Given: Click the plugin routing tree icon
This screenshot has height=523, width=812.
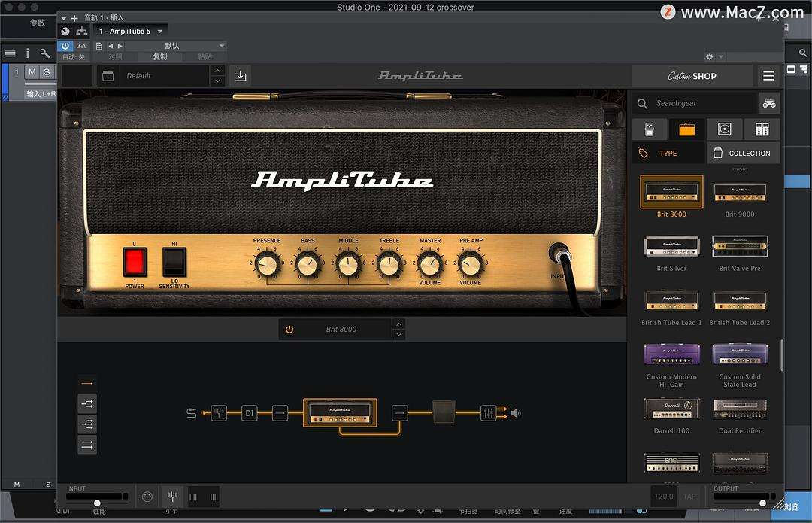Looking at the screenshot, I should click(x=82, y=32).
